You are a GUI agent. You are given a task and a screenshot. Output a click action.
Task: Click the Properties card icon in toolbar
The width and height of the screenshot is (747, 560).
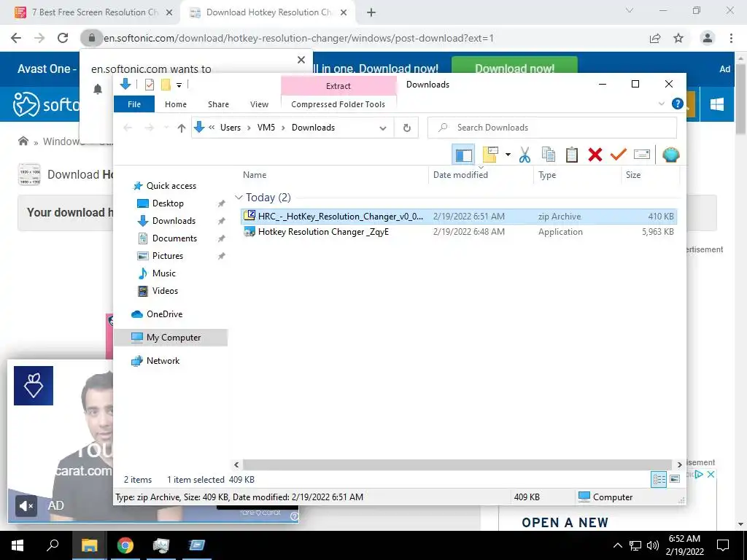[642, 155]
